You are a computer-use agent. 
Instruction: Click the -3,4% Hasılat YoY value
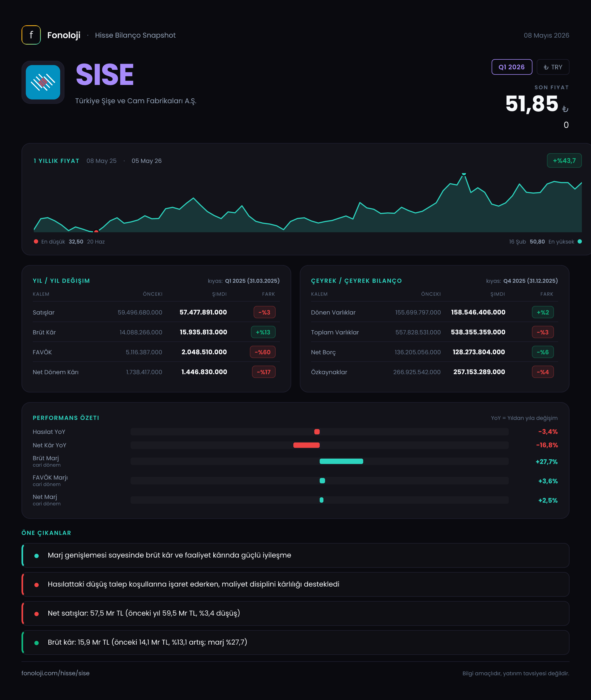(548, 432)
